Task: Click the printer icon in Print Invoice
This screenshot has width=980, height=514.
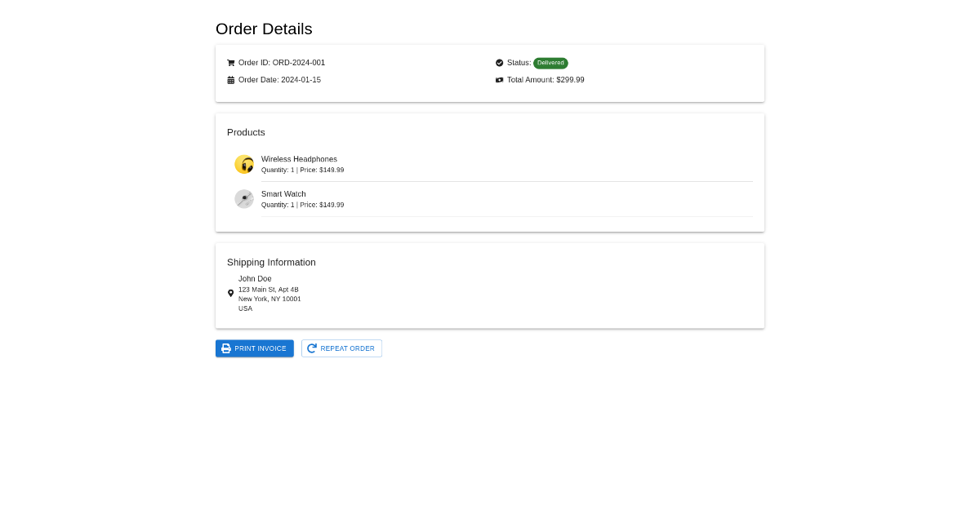Action: (226, 348)
